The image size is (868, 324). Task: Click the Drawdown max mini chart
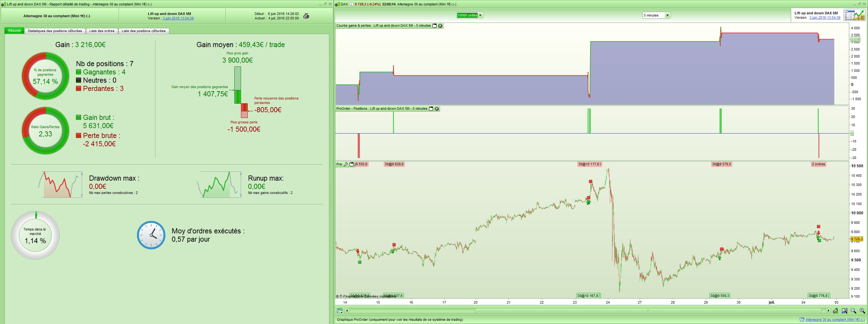click(x=60, y=184)
